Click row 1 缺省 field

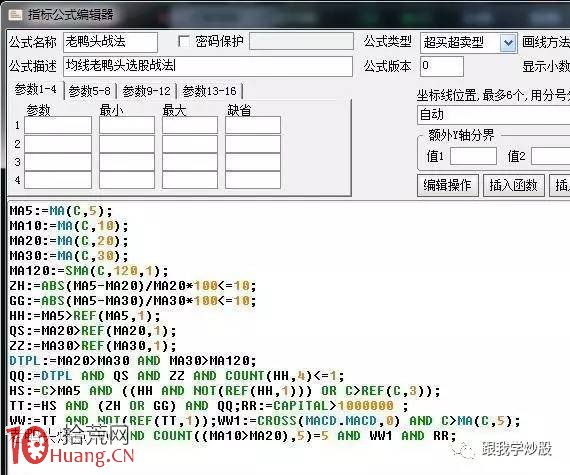tap(253, 125)
